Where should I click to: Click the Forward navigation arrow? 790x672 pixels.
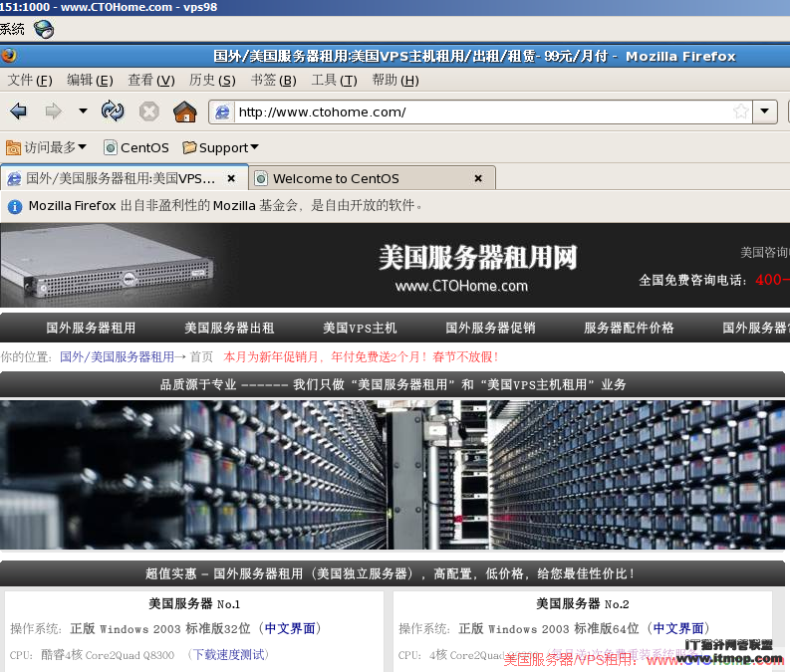click(53, 111)
